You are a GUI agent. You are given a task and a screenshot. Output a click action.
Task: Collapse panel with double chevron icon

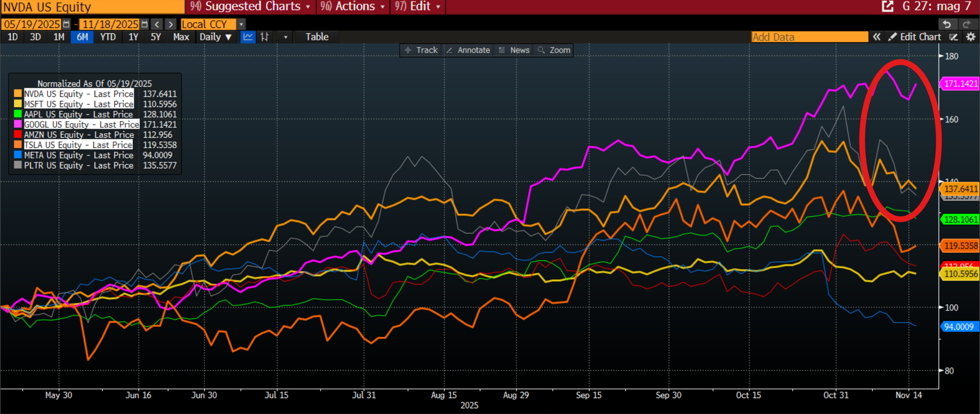coord(876,37)
